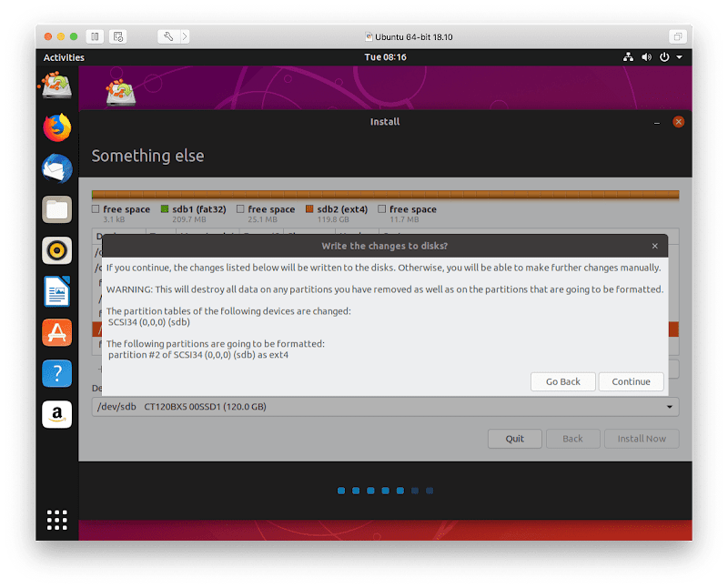Click the 'SCSI34 (0,0,0) (sdb)' device line
Screen dimensions: 728x588
[149, 322]
